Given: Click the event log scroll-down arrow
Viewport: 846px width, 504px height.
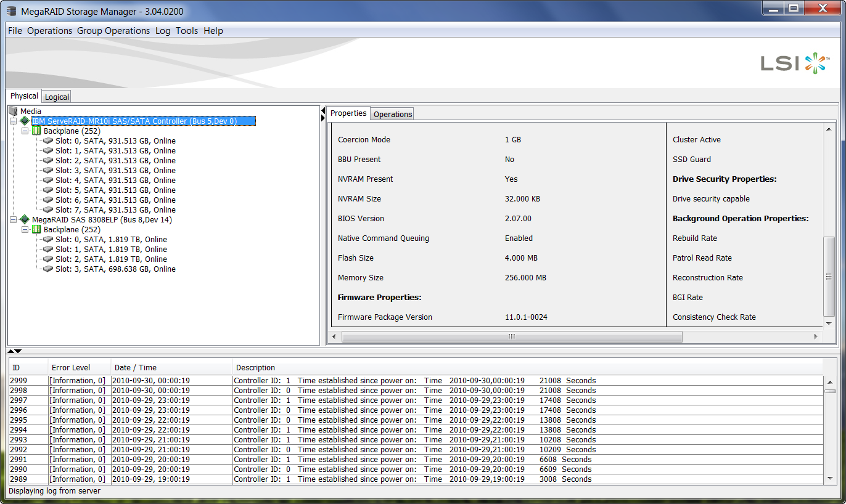Looking at the screenshot, I should tap(830, 478).
